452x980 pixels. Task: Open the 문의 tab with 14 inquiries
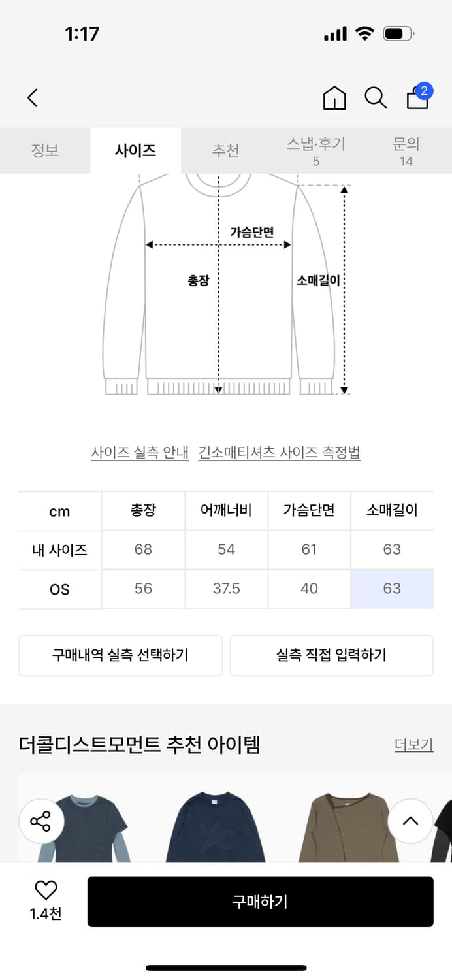click(x=406, y=150)
